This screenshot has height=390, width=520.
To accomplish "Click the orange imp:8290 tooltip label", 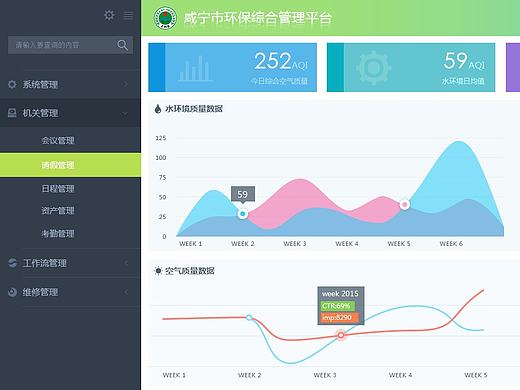I will (340, 317).
